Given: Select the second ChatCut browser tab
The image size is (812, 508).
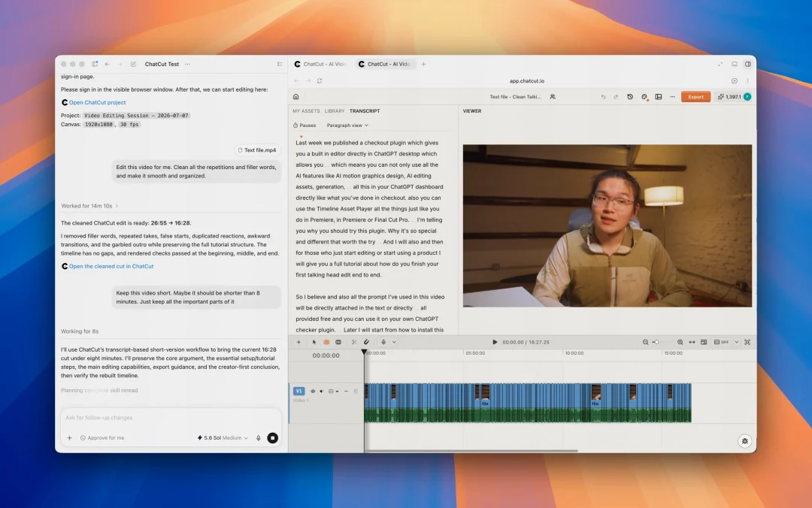Looking at the screenshot, I should (385, 64).
